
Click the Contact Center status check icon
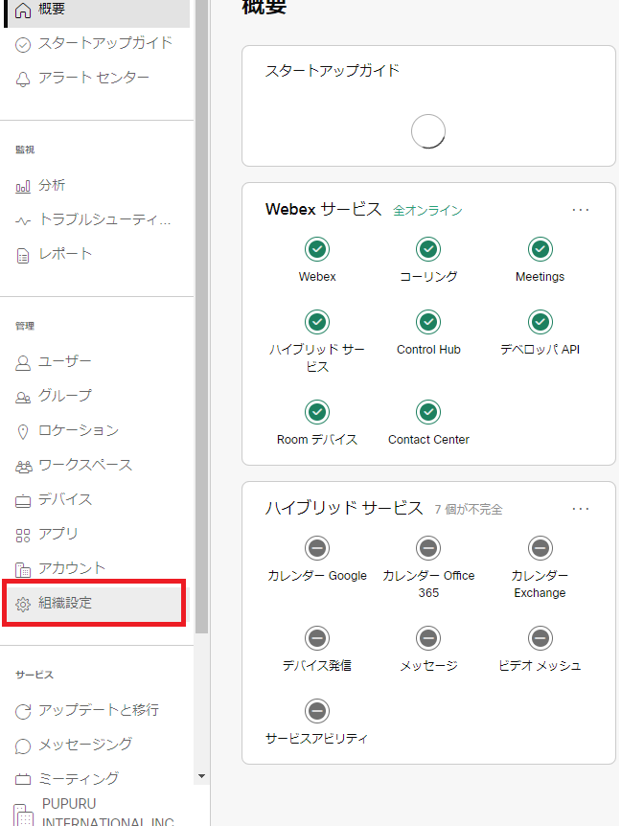tap(428, 412)
